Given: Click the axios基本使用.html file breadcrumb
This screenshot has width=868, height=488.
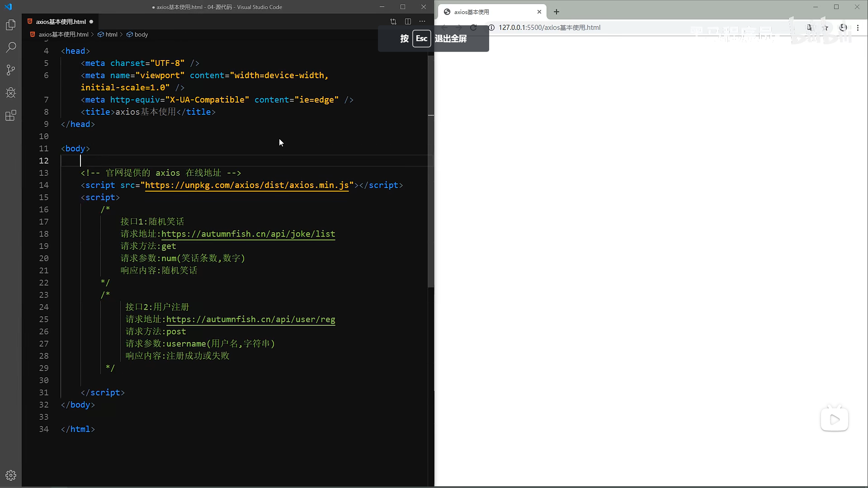Looking at the screenshot, I should click(x=59, y=34).
